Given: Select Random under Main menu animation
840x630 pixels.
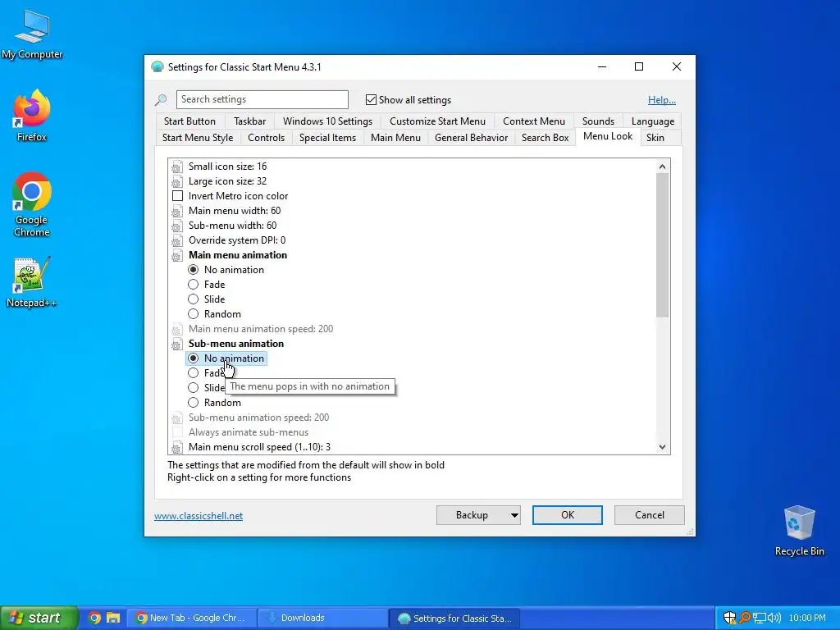Looking at the screenshot, I should [194, 314].
